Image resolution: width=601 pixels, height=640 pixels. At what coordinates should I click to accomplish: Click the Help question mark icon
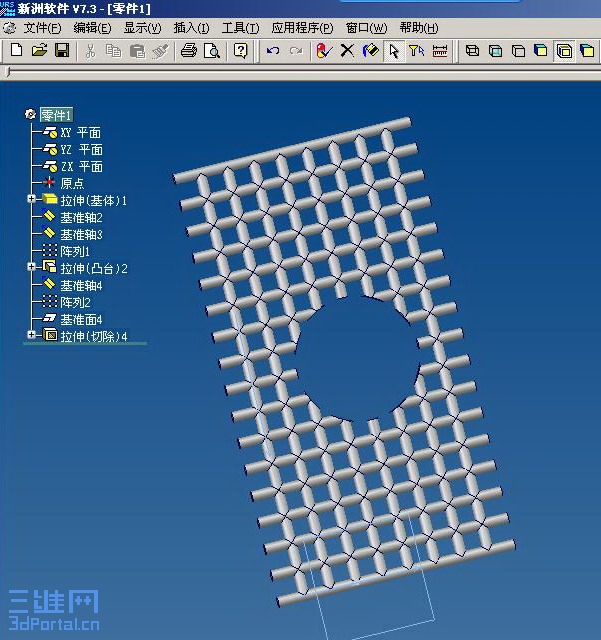(240, 51)
